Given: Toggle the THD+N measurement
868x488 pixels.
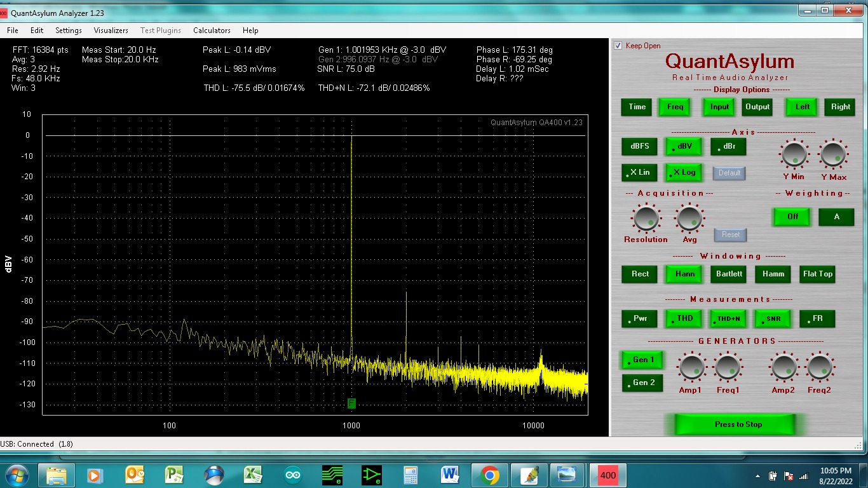Looking at the screenshot, I should point(729,318).
